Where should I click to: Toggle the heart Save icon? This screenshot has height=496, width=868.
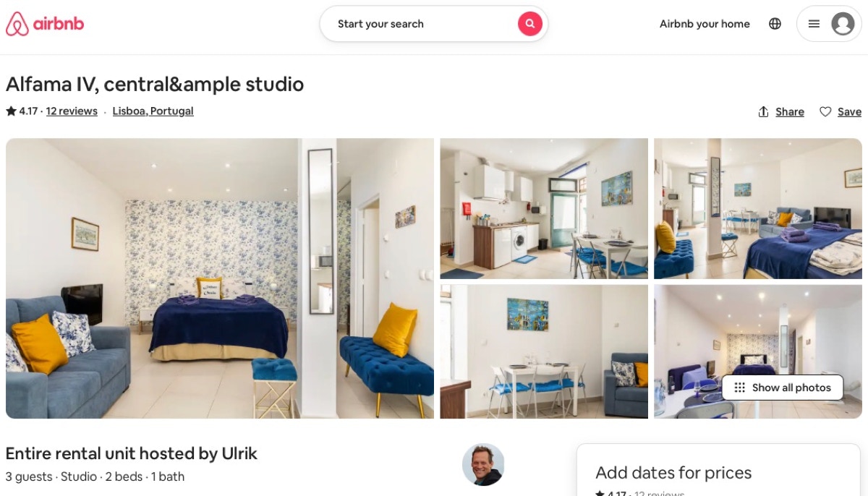(825, 111)
